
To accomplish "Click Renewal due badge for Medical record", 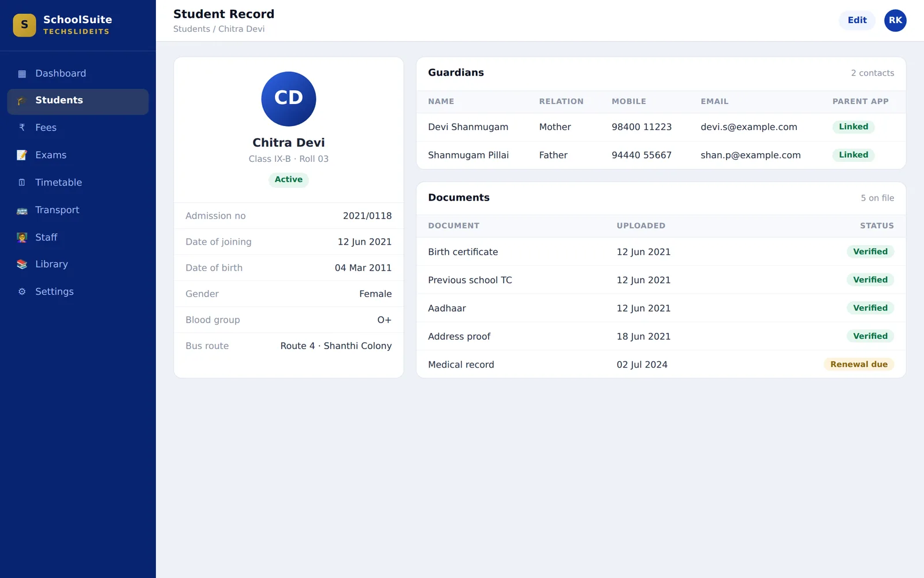I will tap(859, 364).
